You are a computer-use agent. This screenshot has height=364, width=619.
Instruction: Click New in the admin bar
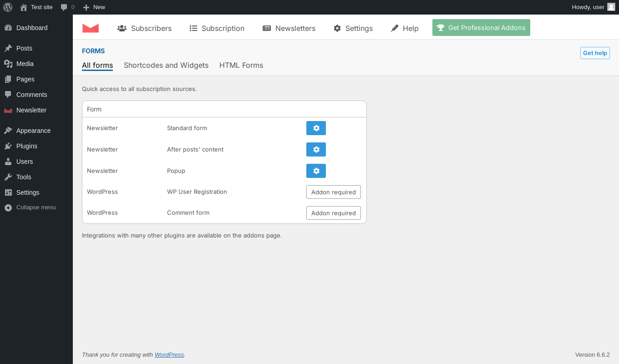click(x=94, y=7)
